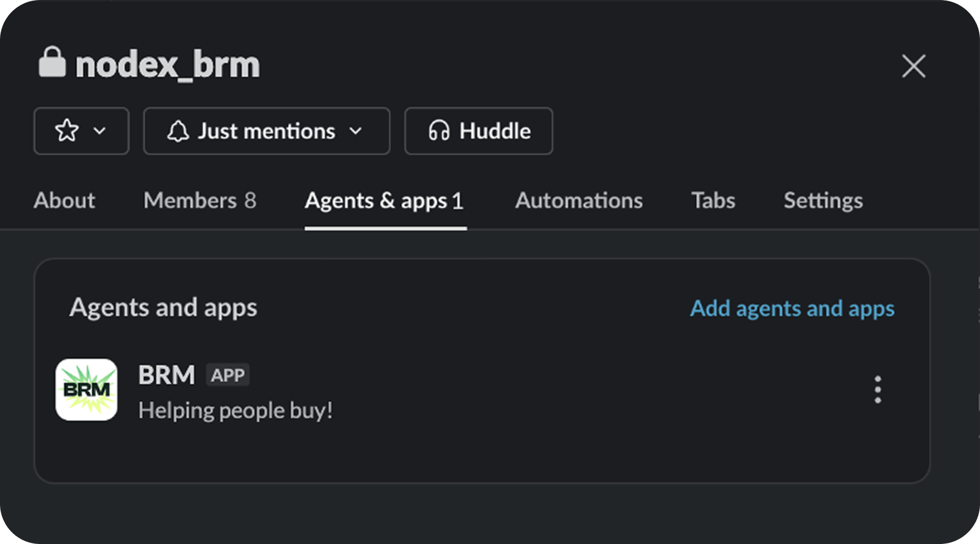Open the BRM app logo thumbnail
The height and width of the screenshot is (544, 980).
(x=86, y=390)
